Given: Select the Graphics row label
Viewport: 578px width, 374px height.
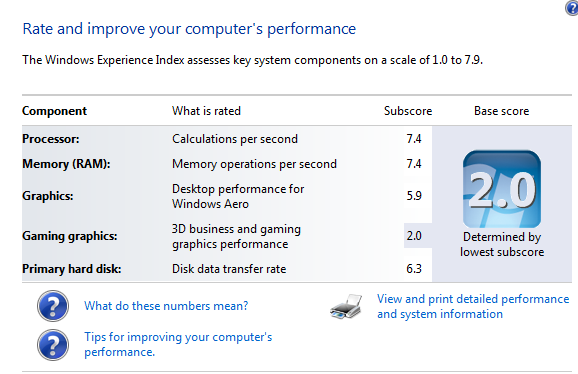Looking at the screenshot, I should click(48, 196).
